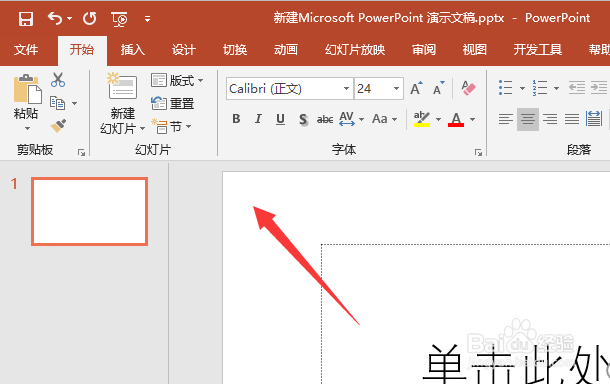Repeat the last action with redo icon
Viewport: 610px width, 384px height.
point(90,18)
